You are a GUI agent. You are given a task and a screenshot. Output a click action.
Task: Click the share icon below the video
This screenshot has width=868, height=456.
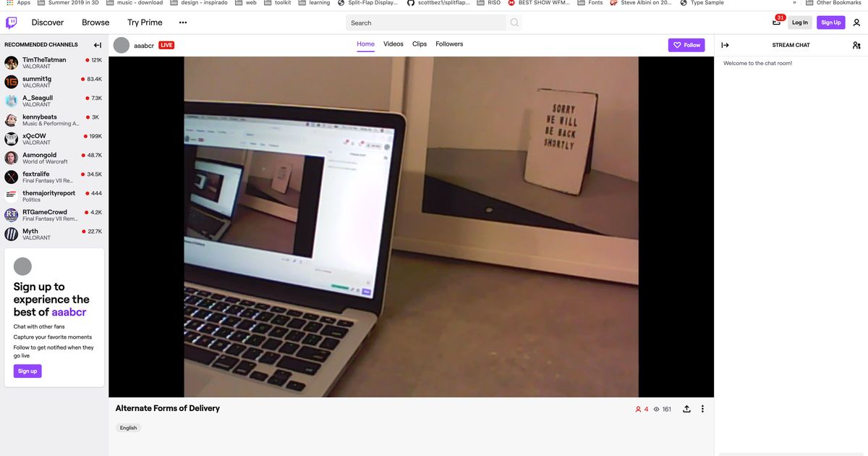(686, 408)
